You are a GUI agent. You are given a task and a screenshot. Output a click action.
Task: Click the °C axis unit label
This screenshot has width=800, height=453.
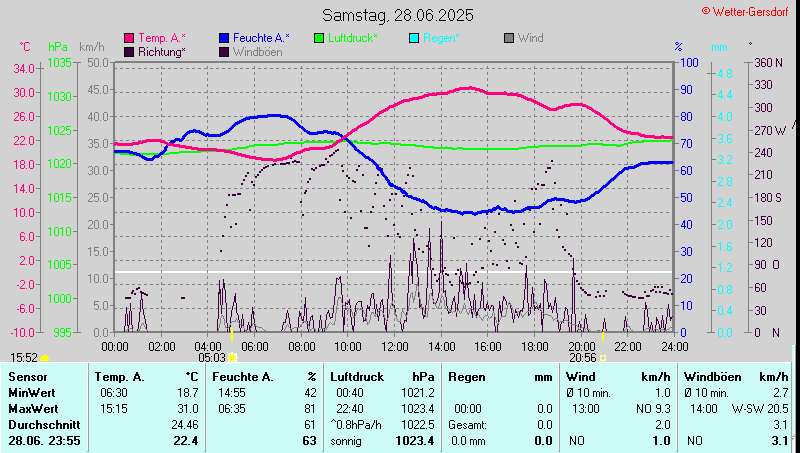click(x=24, y=47)
